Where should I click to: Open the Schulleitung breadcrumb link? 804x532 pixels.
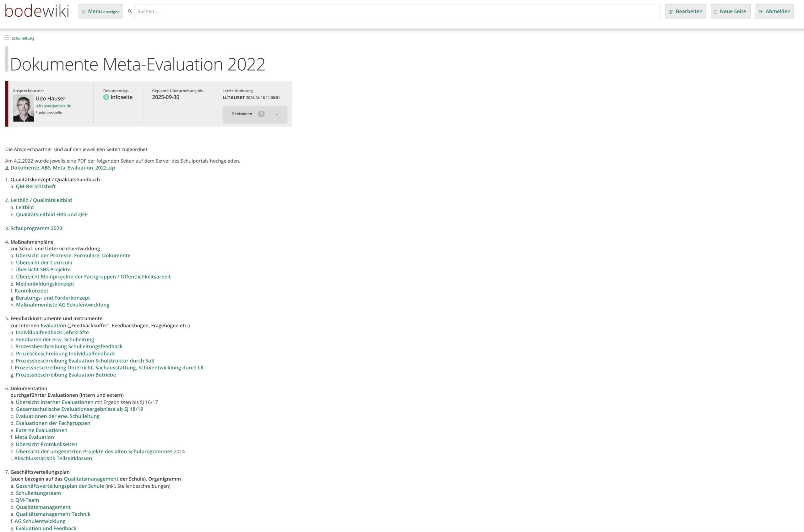coord(23,38)
